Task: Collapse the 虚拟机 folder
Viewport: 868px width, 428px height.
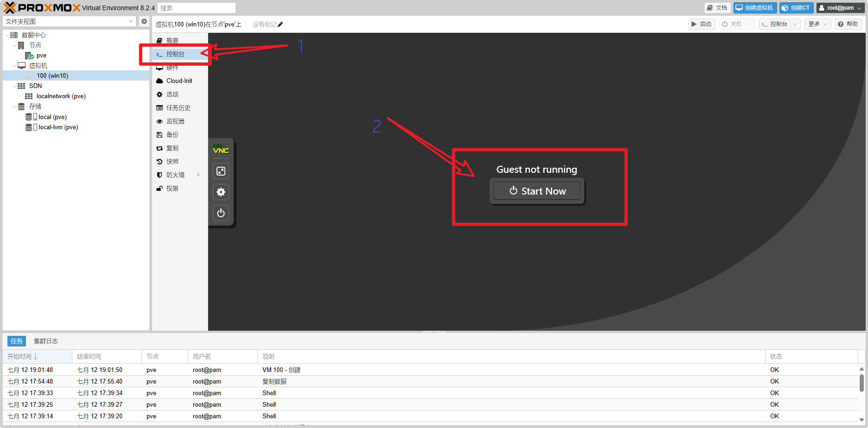Action: [x=14, y=66]
